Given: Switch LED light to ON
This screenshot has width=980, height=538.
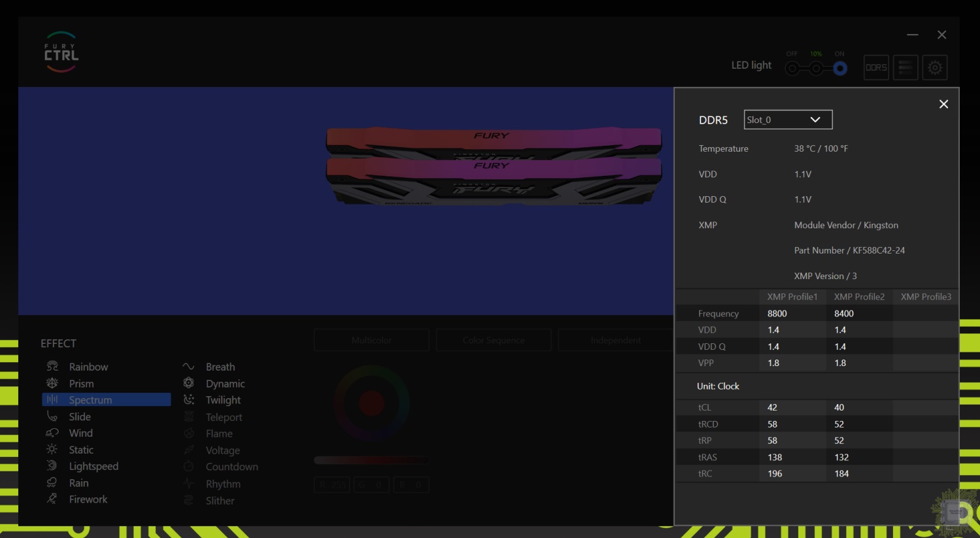Looking at the screenshot, I should (x=840, y=68).
